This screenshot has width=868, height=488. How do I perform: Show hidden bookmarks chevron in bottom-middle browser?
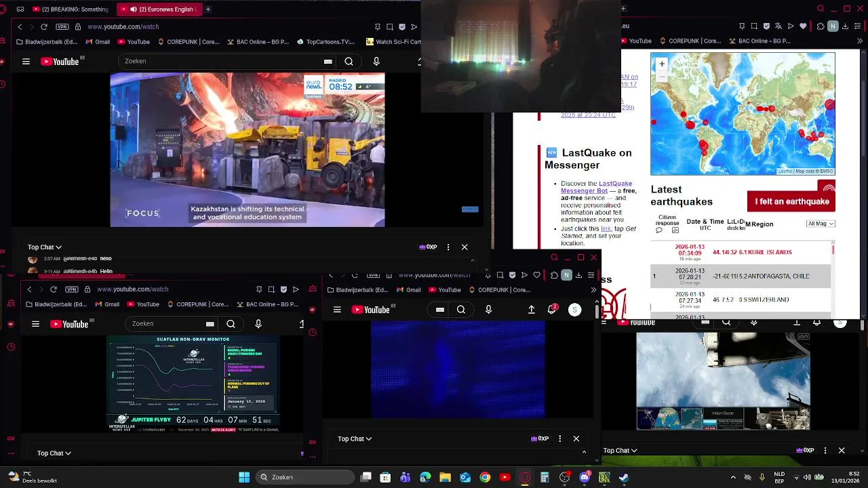pyautogui.click(x=593, y=290)
